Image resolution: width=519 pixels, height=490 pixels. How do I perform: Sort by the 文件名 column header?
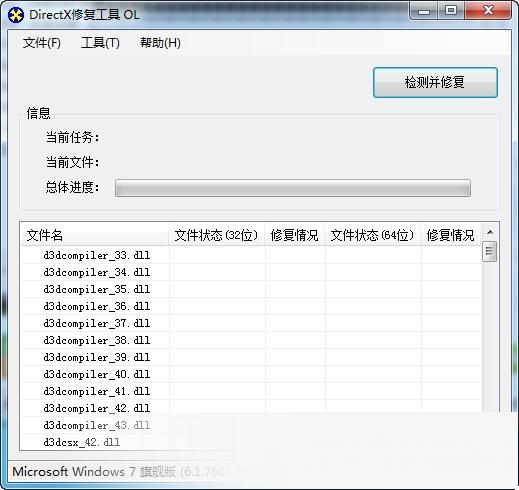(95, 235)
